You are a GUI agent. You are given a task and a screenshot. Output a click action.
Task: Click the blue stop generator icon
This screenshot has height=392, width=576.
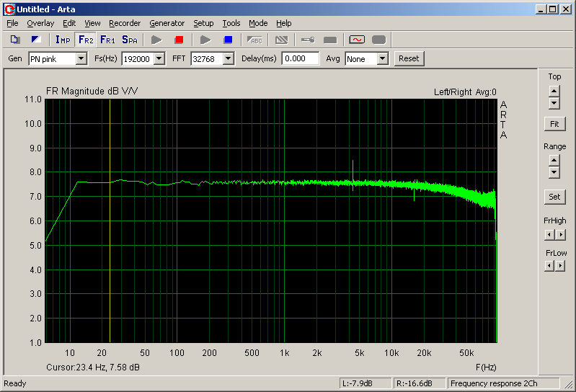click(228, 40)
